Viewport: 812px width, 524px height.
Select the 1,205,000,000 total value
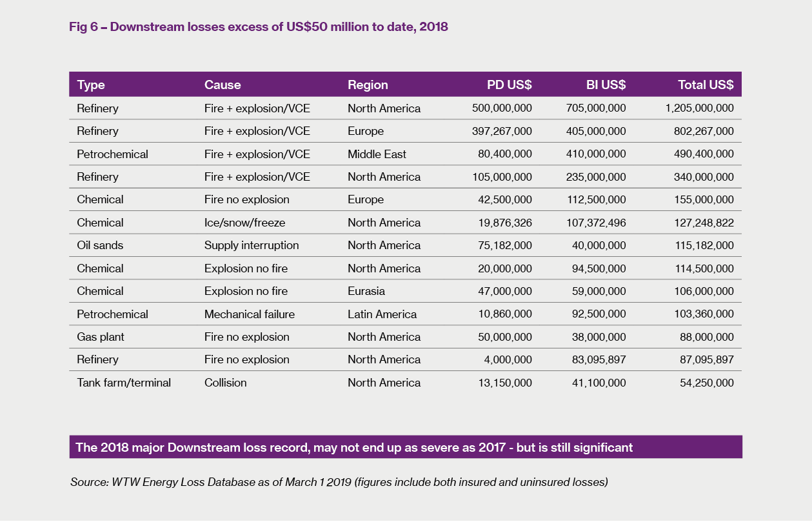click(699, 108)
